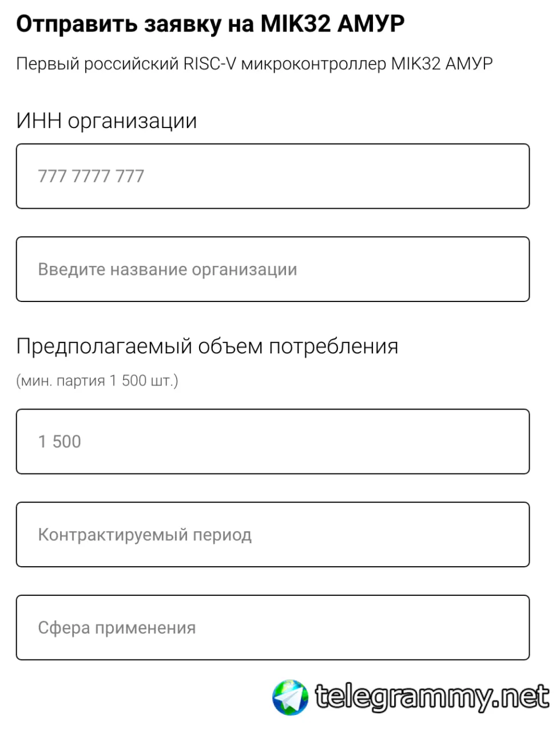
Task: Click the ИНН организации label
Action: click(106, 121)
